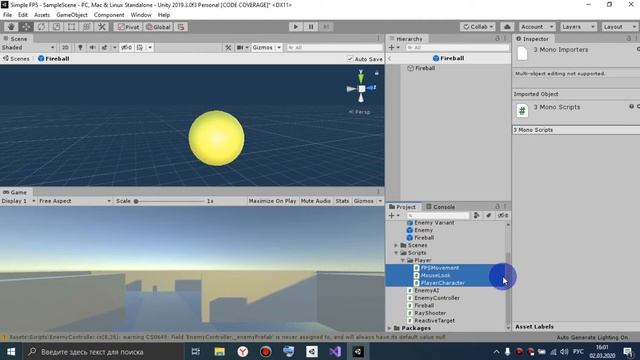This screenshot has height=360, width=640.
Task: Toggle scene effects icon
Action: (104, 47)
